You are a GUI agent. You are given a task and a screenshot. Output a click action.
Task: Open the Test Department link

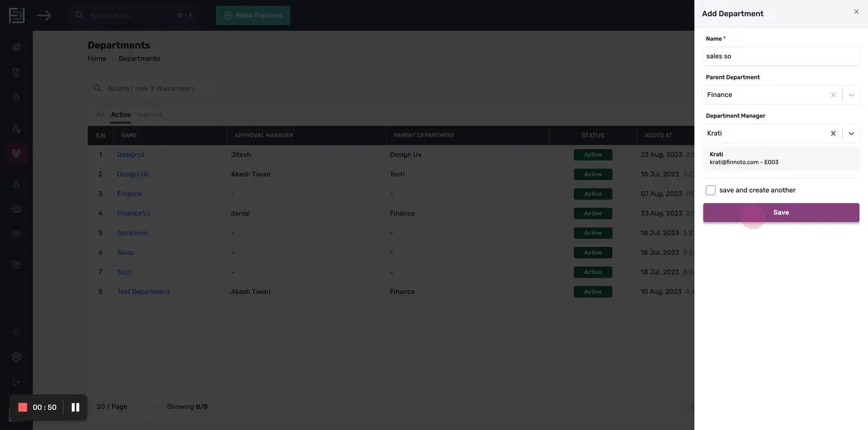coord(143,291)
